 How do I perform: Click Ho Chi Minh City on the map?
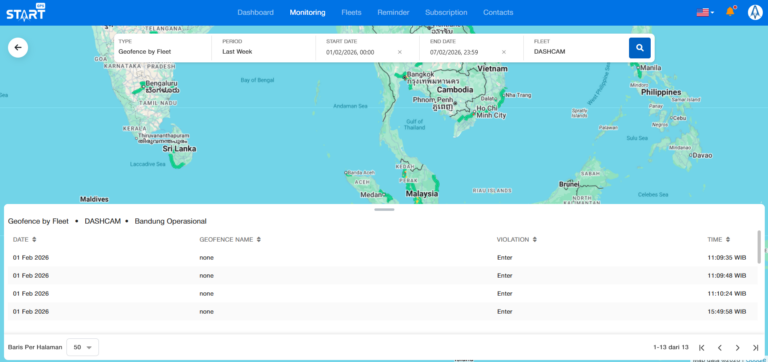[x=491, y=112]
